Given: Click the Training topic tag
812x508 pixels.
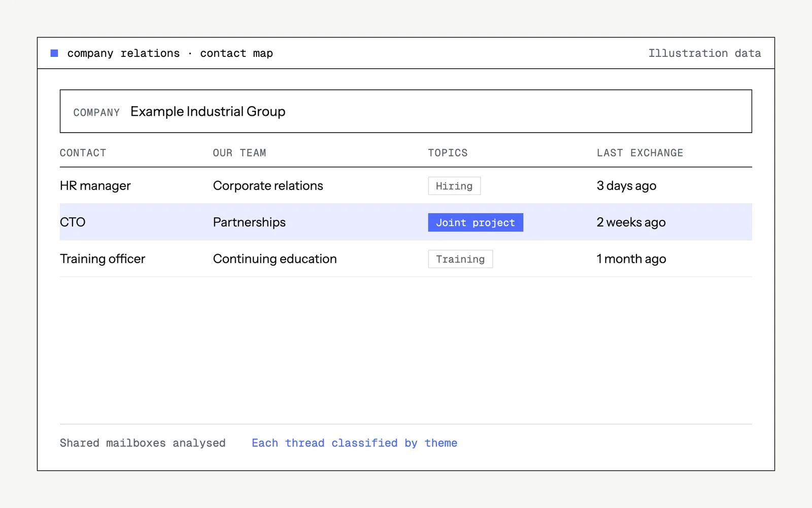Looking at the screenshot, I should tap(460, 259).
